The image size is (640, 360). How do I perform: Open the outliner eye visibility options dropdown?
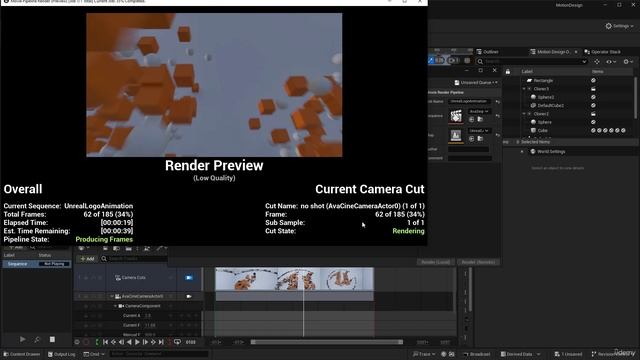coord(611,61)
